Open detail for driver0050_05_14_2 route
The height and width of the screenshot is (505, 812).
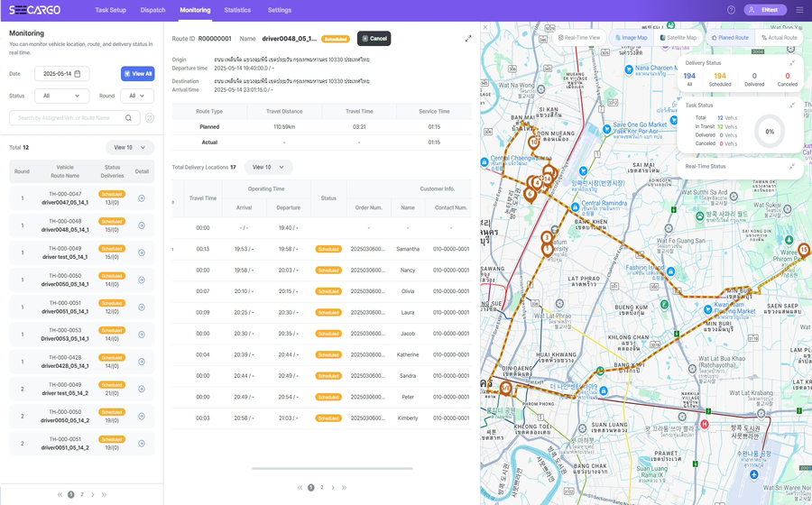142,416
